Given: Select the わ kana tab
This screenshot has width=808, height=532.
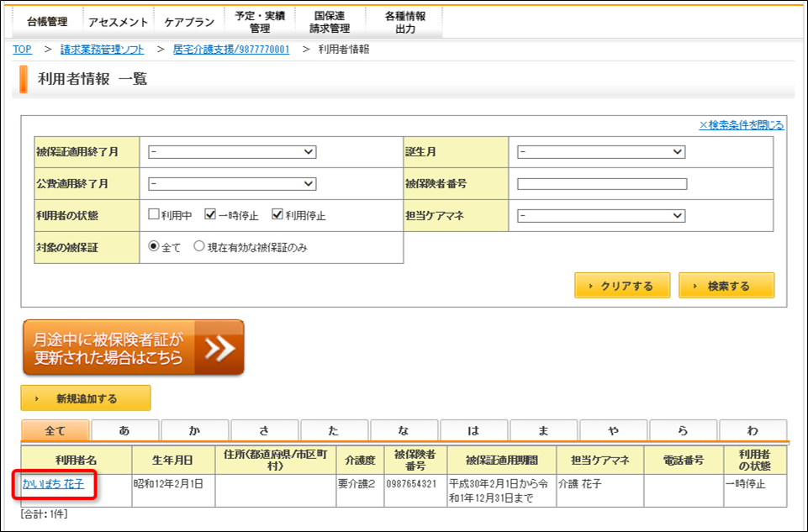Looking at the screenshot, I should [x=753, y=430].
